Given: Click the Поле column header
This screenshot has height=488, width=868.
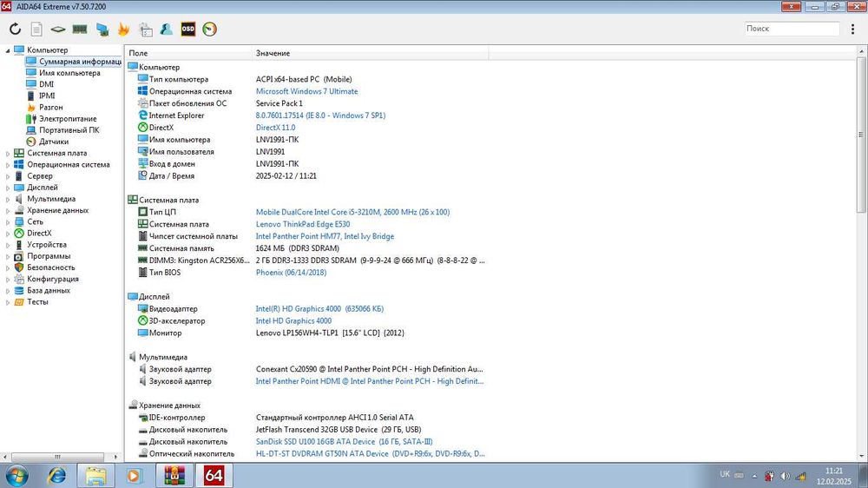Looking at the screenshot, I should [188, 53].
